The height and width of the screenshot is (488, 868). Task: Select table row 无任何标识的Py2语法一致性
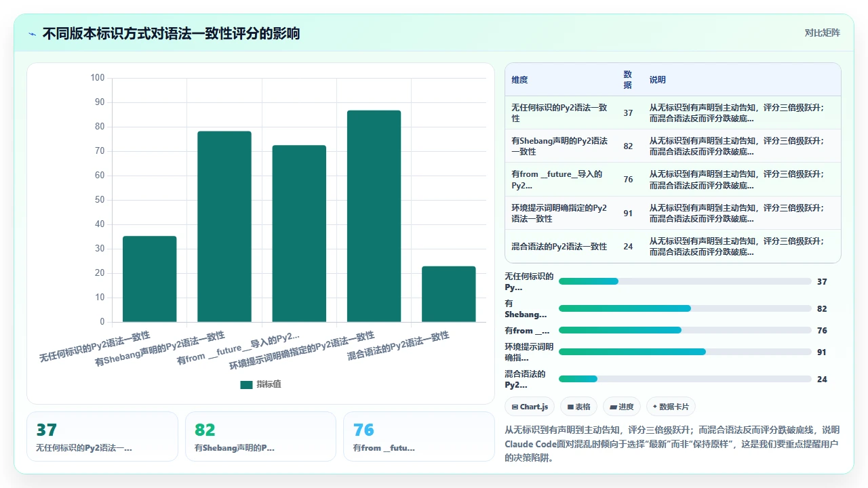pos(673,113)
